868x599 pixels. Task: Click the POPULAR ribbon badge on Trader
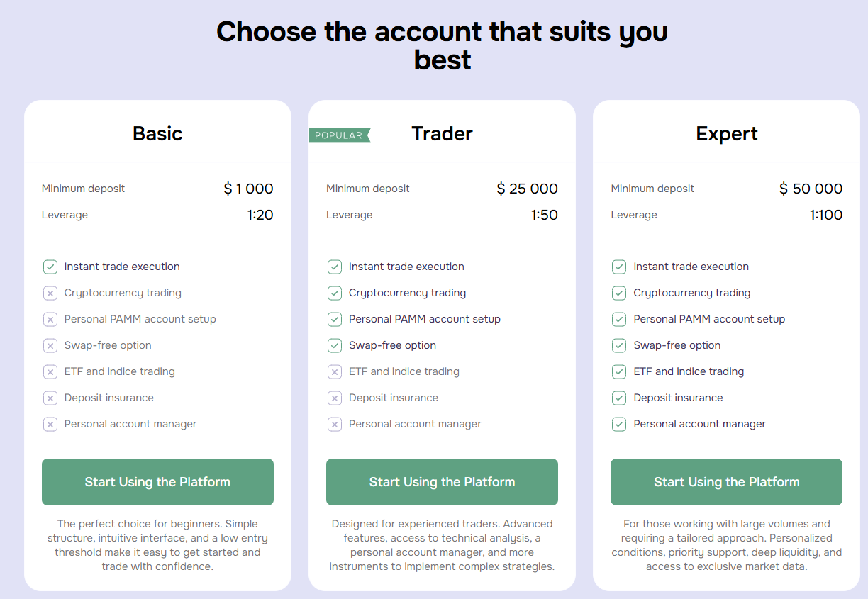[x=339, y=135]
